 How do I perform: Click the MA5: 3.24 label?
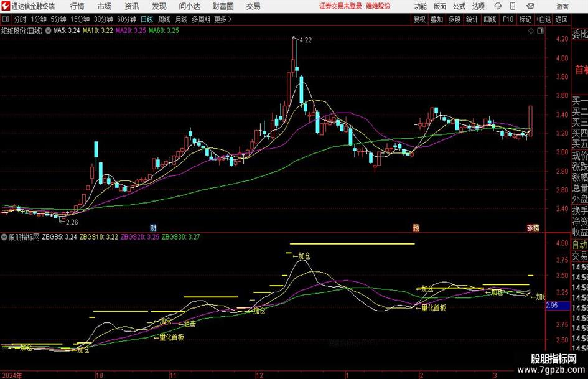click(67, 30)
